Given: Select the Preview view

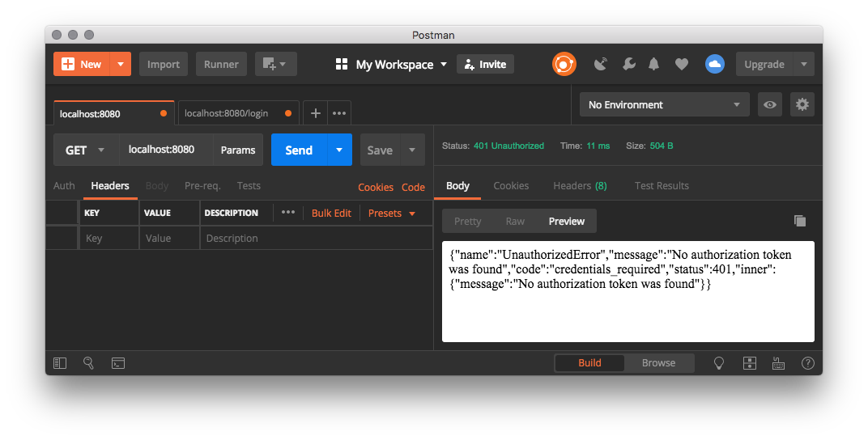Looking at the screenshot, I should coord(566,221).
